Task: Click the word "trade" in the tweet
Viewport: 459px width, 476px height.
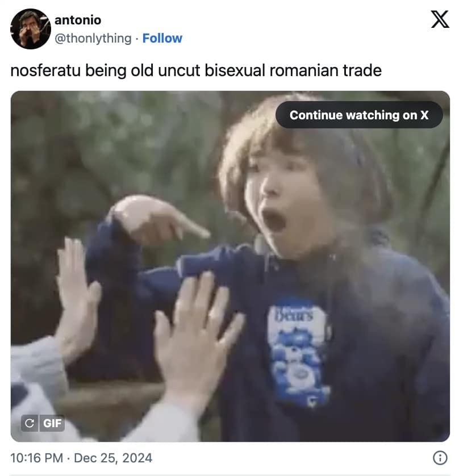Action: [362, 70]
